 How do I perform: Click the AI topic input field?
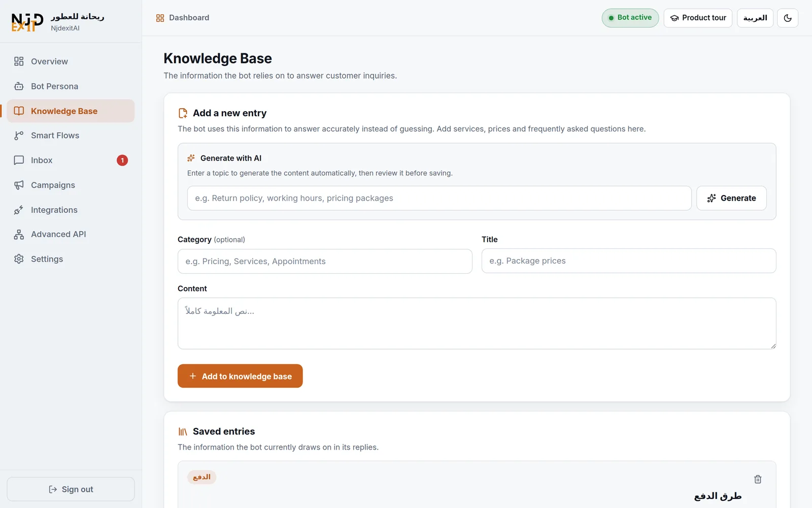click(439, 198)
